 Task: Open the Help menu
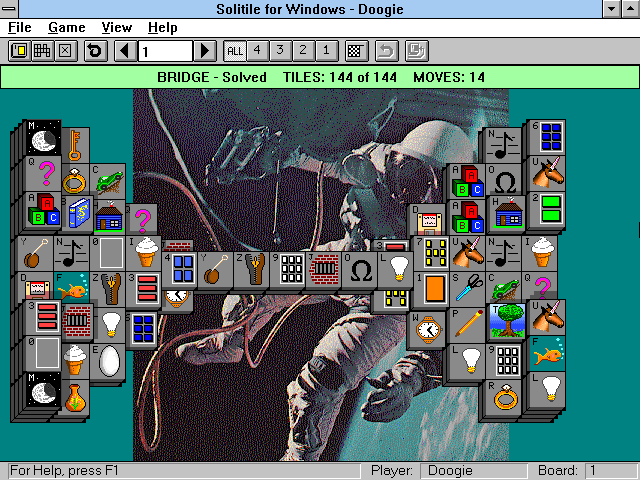162,27
